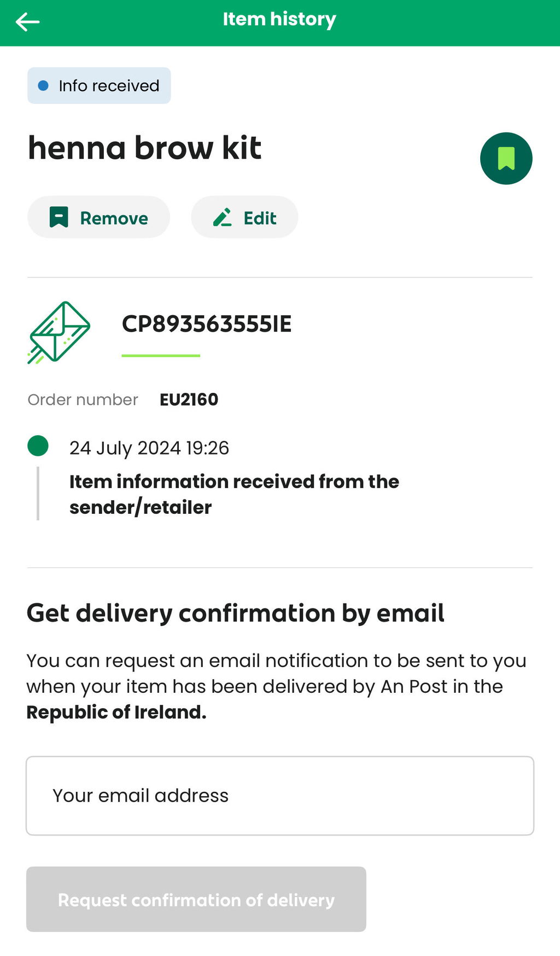Select tracking number CP893563555IE
The height and width of the screenshot is (956, 560).
207,324
